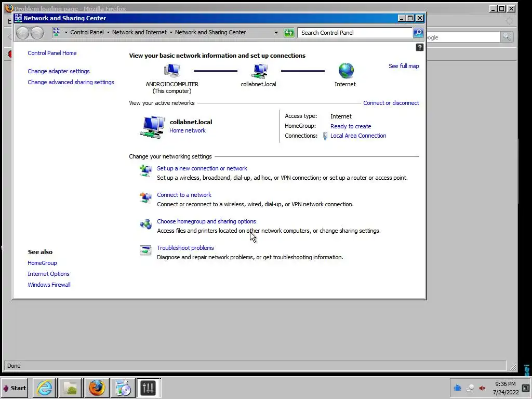Click Set up a new connection or network
Screen dimensions: 532x399
pos(202,168)
